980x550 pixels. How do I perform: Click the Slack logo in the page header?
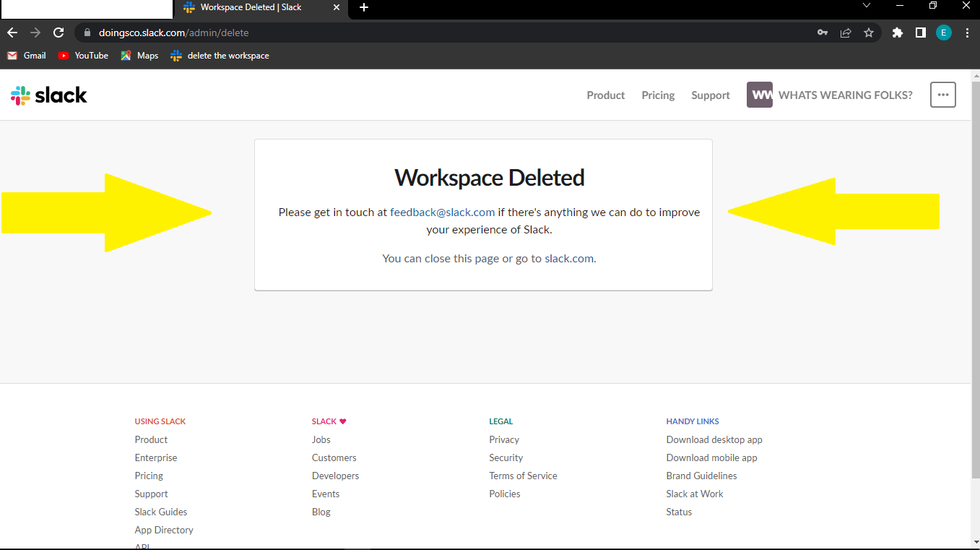click(x=49, y=95)
